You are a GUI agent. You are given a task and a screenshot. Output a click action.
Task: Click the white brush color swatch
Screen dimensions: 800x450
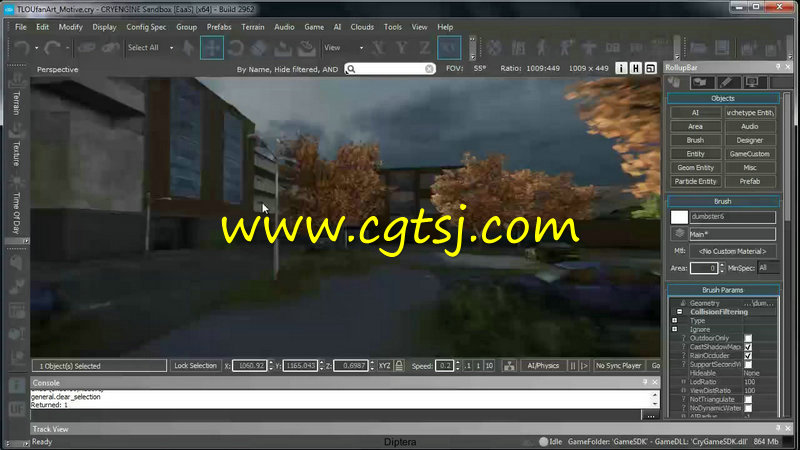coord(679,217)
